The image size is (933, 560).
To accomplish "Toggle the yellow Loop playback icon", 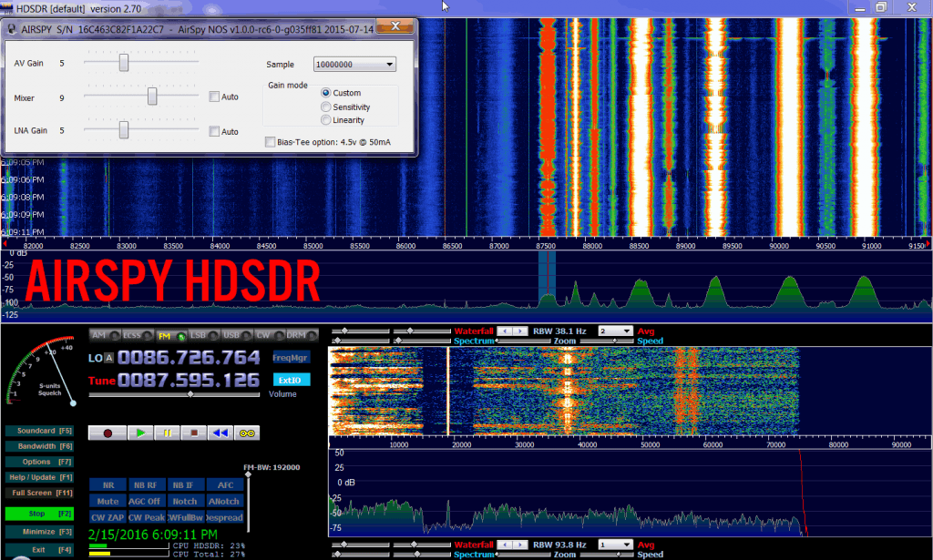I will pyautogui.click(x=246, y=433).
